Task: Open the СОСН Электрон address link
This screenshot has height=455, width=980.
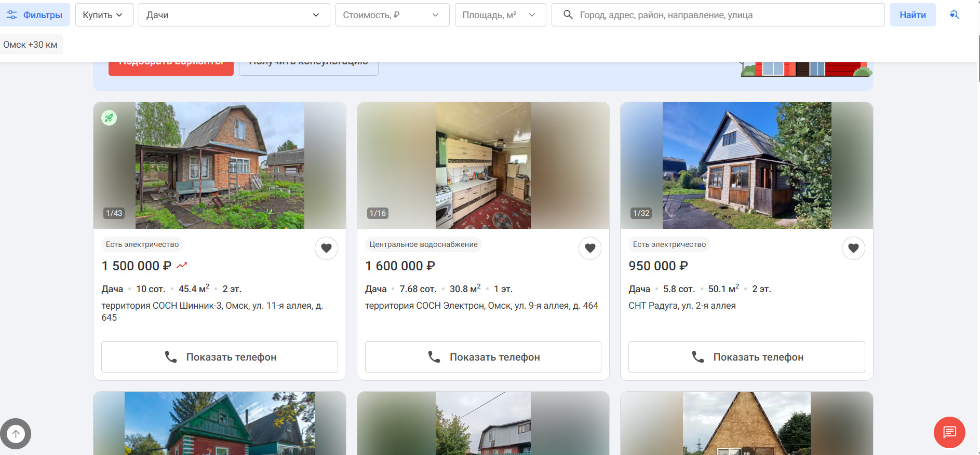Action: (481, 306)
